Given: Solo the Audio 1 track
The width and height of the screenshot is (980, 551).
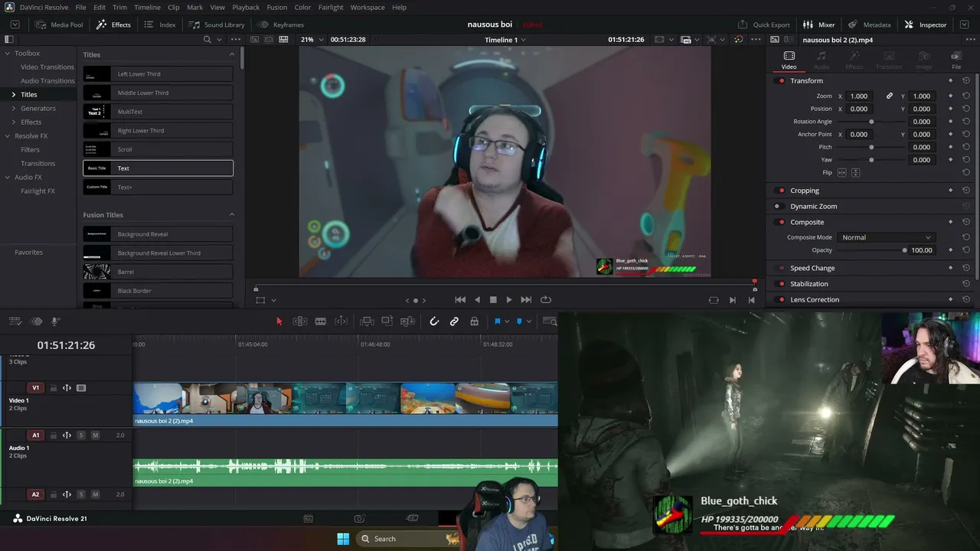Looking at the screenshot, I should click(x=81, y=435).
